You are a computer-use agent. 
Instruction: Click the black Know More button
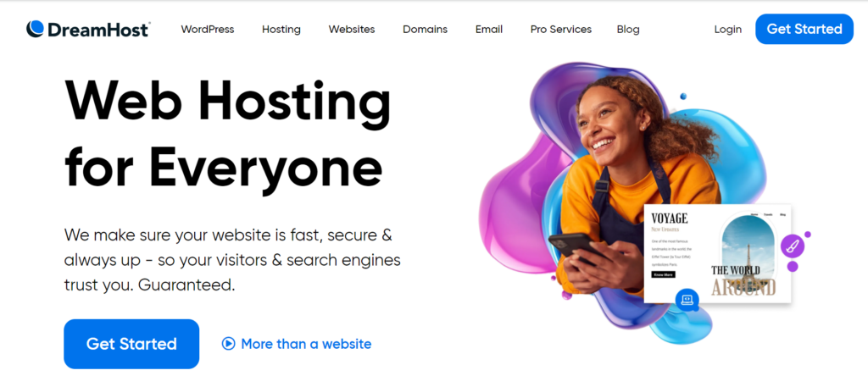point(663,274)
